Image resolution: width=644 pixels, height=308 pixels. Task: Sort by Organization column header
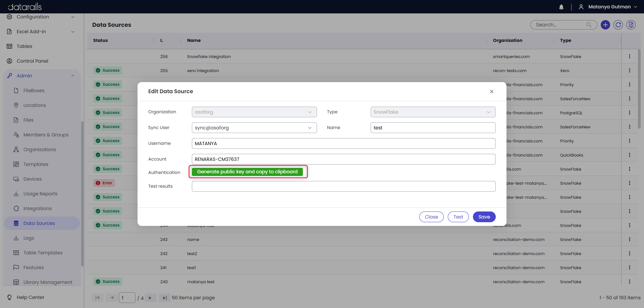tap(507, 40)
